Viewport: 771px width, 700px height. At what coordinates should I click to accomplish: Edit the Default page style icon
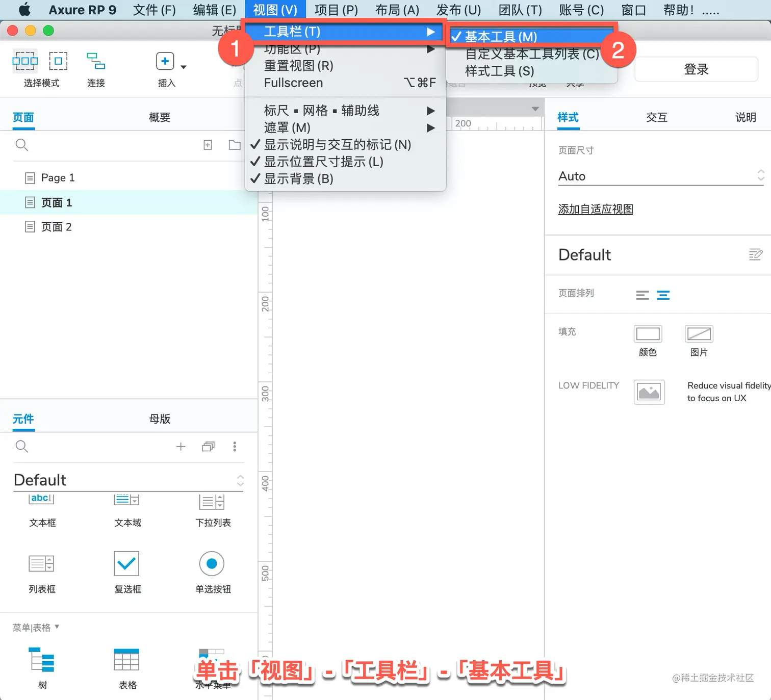click(x=756, y=254)
